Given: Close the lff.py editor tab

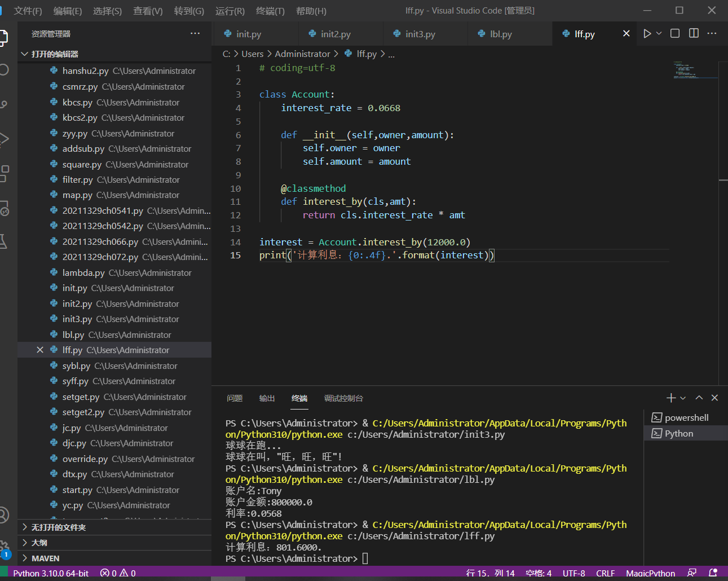Looking at the screenshot, I should pos(626,34).
